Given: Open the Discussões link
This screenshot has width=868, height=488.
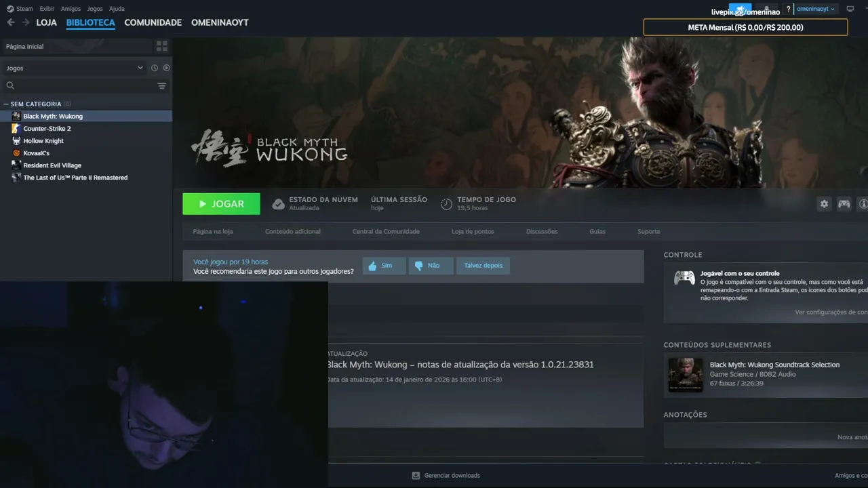Looking at the screenshot, I should [542, 231].
